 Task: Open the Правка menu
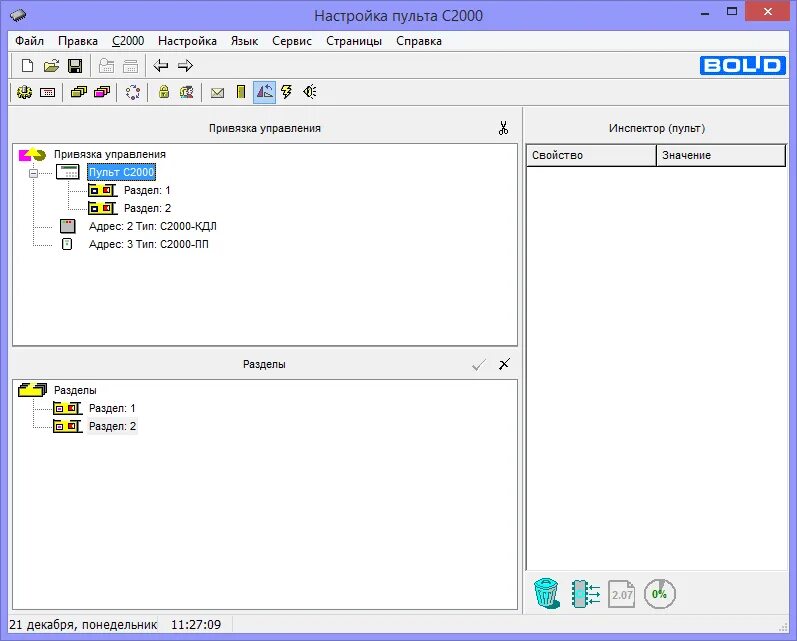78,41
